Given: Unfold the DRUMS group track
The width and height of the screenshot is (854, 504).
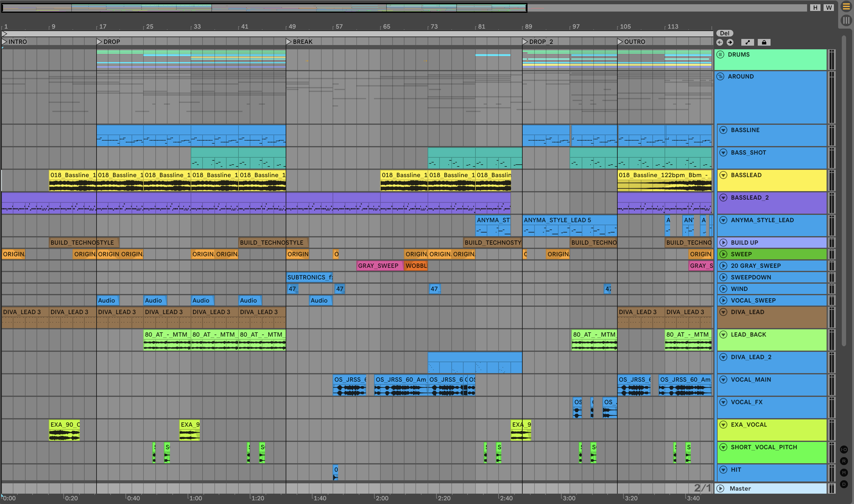Looking at the screenshot, I should click(720, 54).
